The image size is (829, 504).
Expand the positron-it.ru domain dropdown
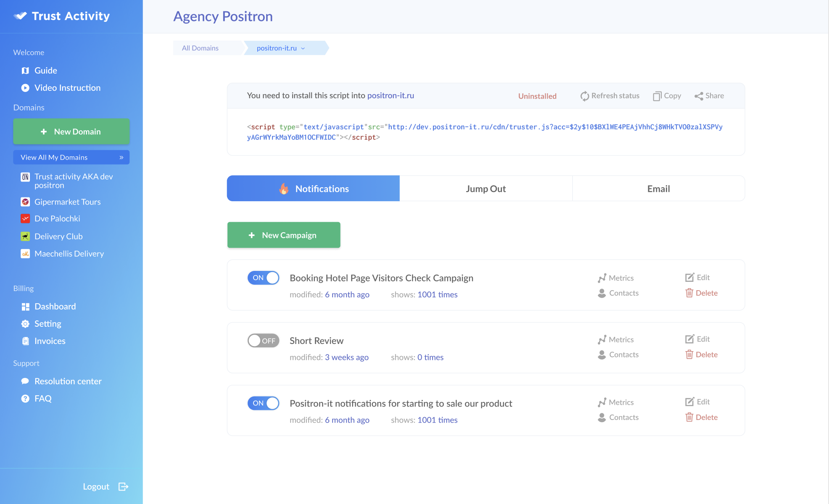(x=303, y=48)
